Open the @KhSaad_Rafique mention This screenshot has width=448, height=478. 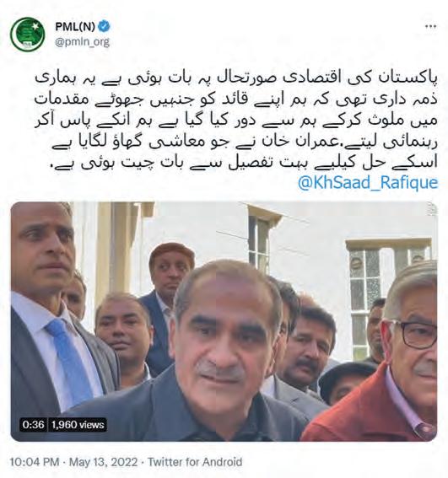tap(368, 183)
